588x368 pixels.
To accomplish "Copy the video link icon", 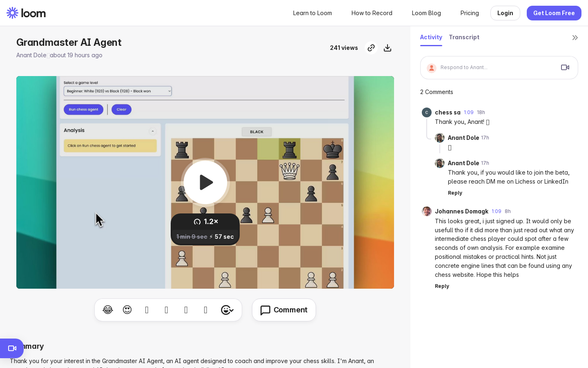I will 371,48.
